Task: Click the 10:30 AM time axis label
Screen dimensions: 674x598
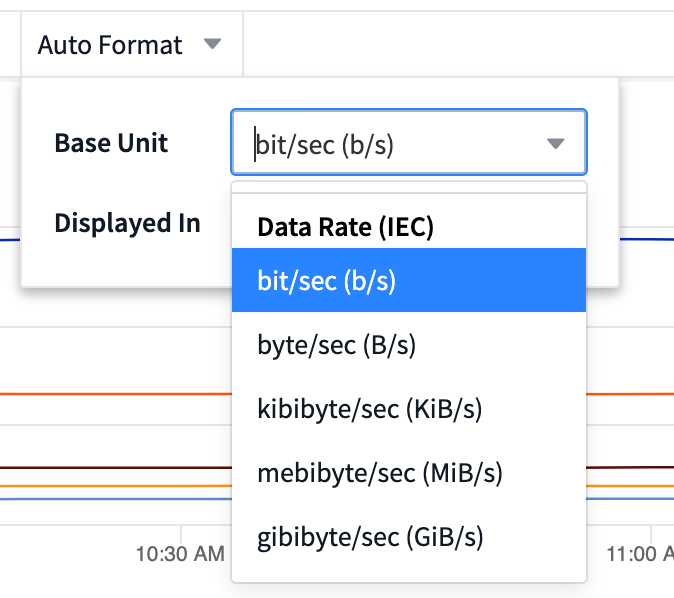Action: pos(179,554)
